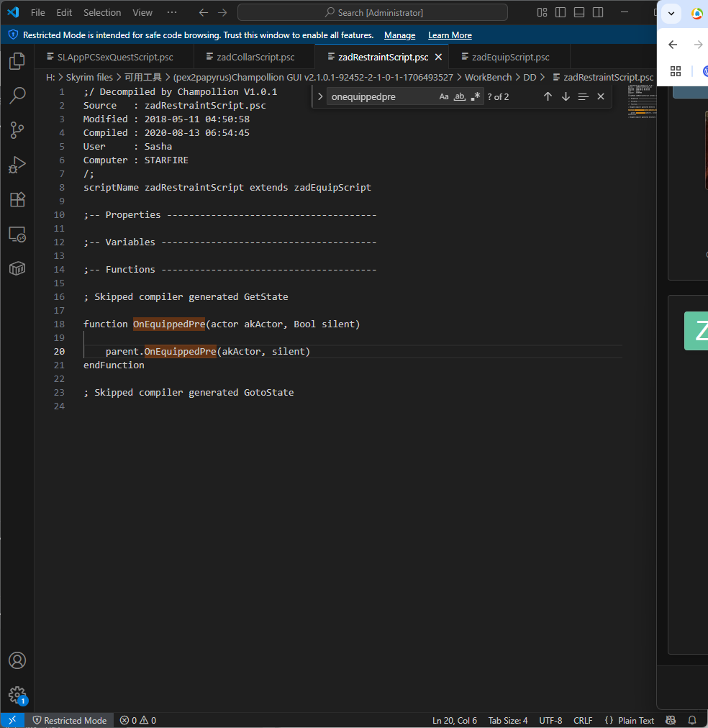
Task: Toggle the bottom panel
Action: click(x=579, y=12)
